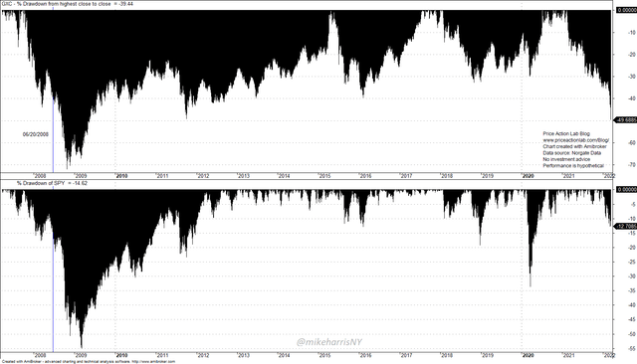637x364 pixels.
Task: Click the -50 label on SPY price axis
Action: pyautogui.click(x=632, y=334)
